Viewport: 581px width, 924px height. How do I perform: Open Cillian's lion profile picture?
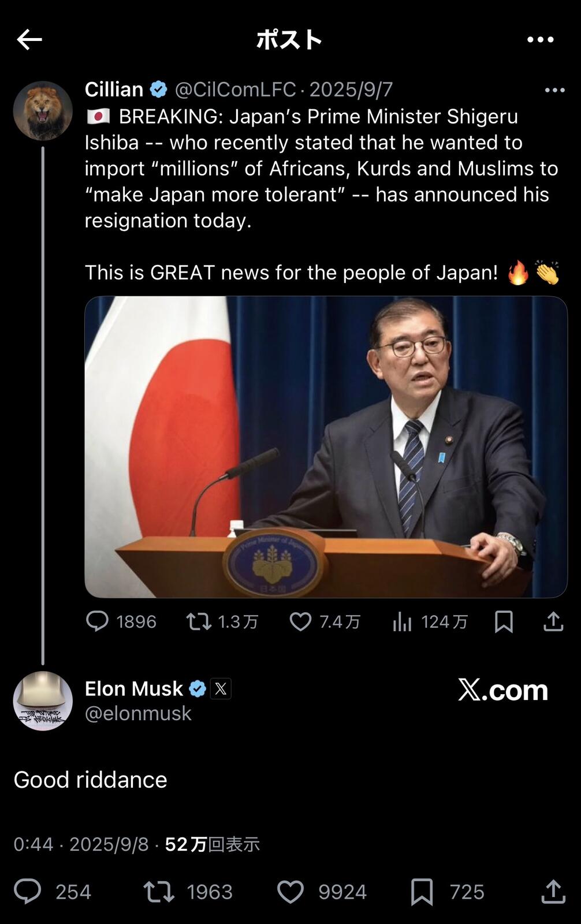43,111
